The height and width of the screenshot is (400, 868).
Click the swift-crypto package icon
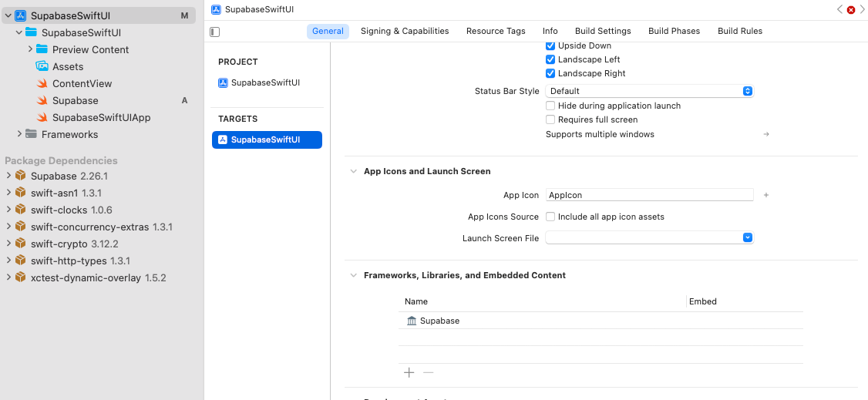[21, 244]
